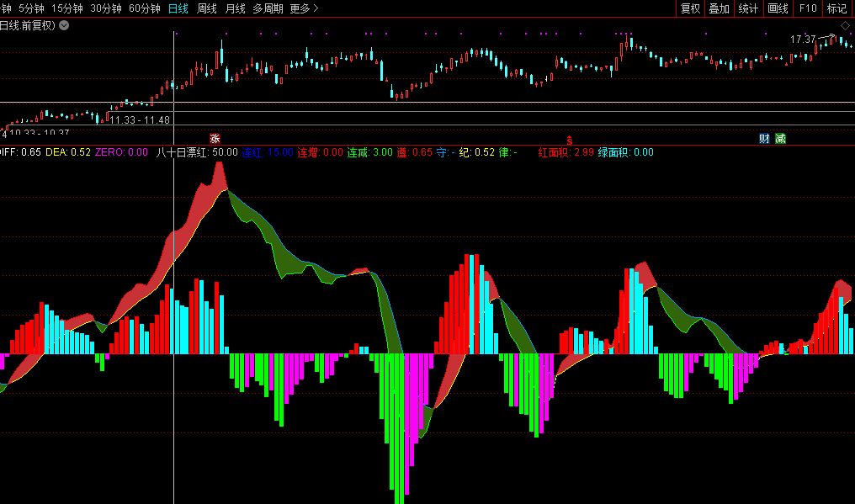Click the 叠加 overlay button

coord(719,8)
